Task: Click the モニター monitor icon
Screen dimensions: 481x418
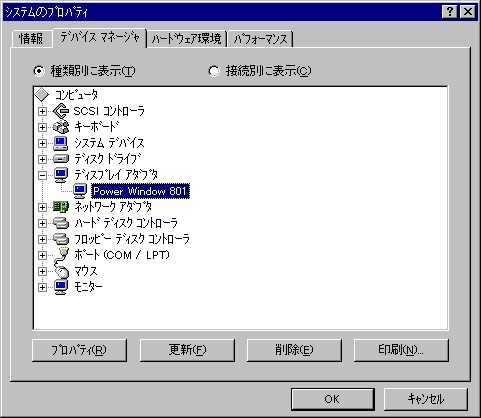Action: (x=61, y=287)
